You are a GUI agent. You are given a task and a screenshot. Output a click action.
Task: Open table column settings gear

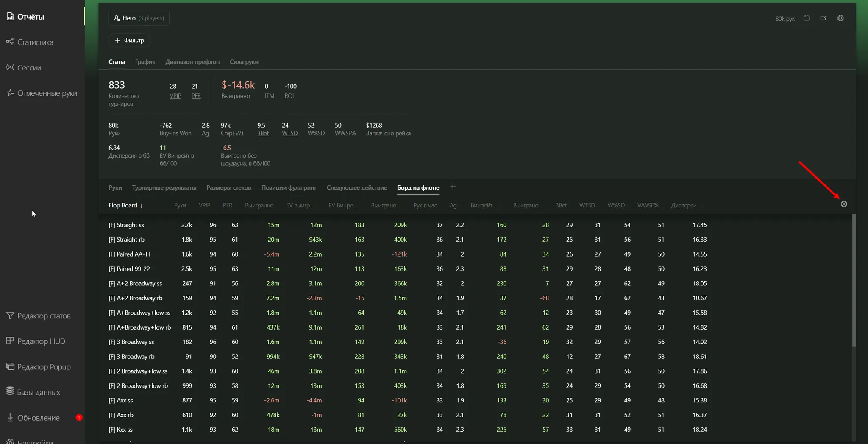pos(844,204)
